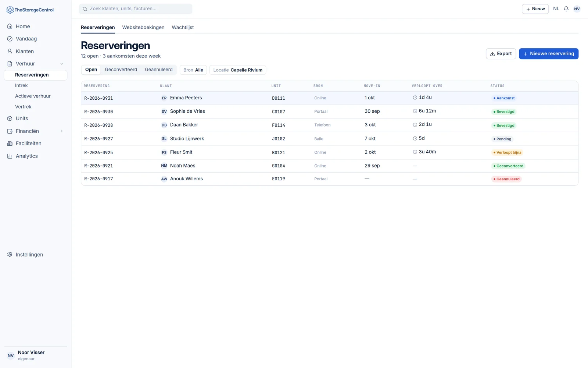
Task: Click the Vandaag check-circle icon
Action: 10,39
